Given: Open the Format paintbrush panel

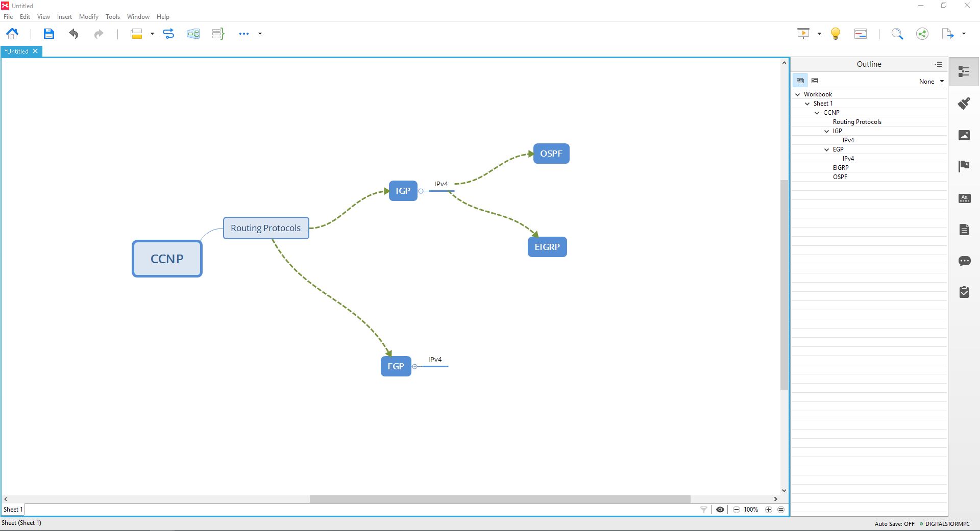Looking at the screenshot, I should click(964, 104).
